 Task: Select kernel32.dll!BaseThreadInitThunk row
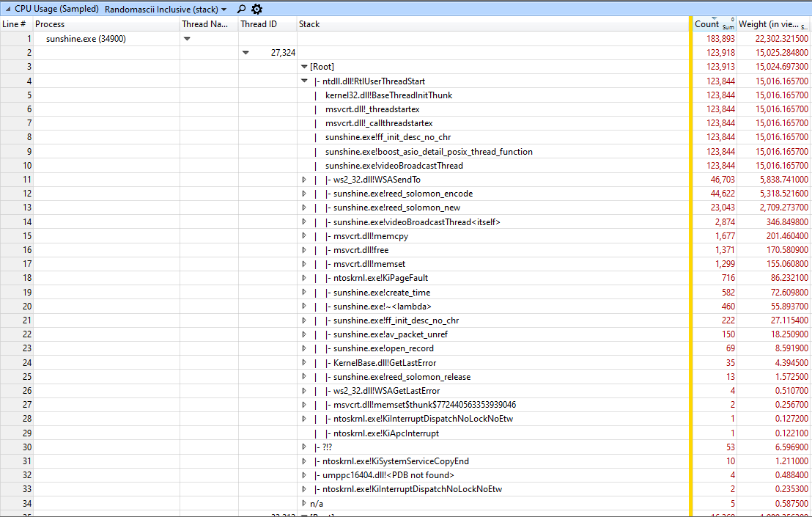[x=389, y=95]
